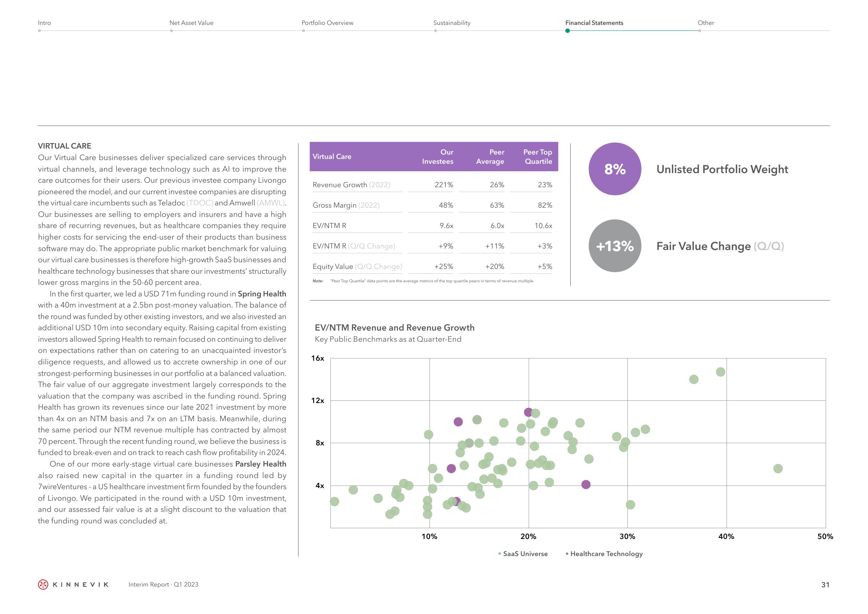Click the Gross Margin (2022) row label
Image resolution: width=868 pixels, height=614 pixels.
click(346, 205)
